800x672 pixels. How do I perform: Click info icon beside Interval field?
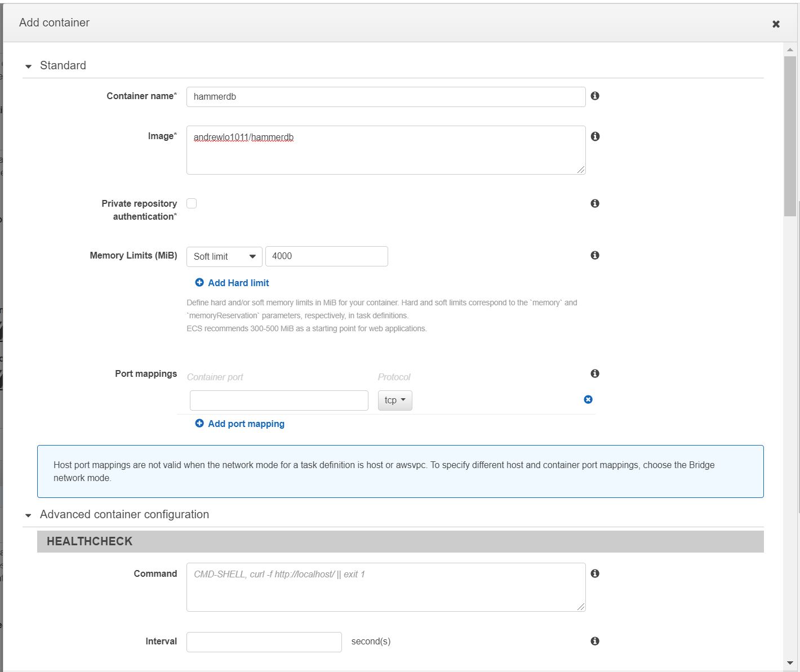595,641
